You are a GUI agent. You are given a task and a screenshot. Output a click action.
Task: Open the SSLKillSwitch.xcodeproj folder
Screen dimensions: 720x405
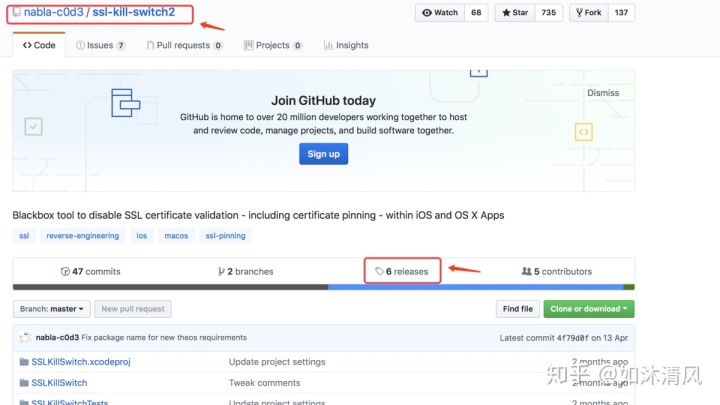81,362
